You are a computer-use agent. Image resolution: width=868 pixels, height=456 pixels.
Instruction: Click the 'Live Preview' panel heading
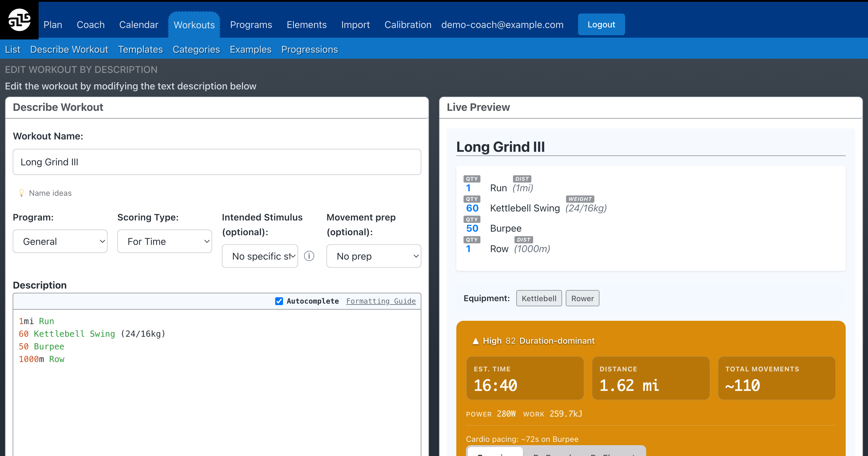478,107
